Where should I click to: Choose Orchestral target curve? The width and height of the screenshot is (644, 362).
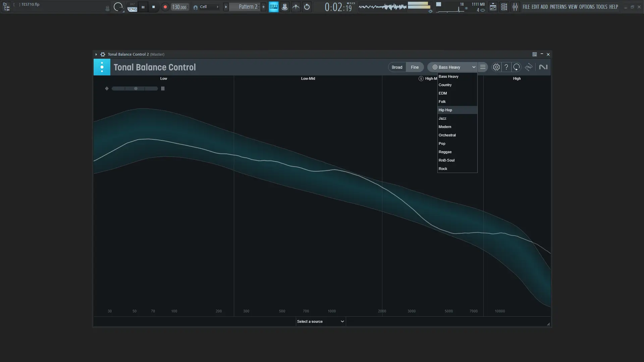[x=447, y=135]
